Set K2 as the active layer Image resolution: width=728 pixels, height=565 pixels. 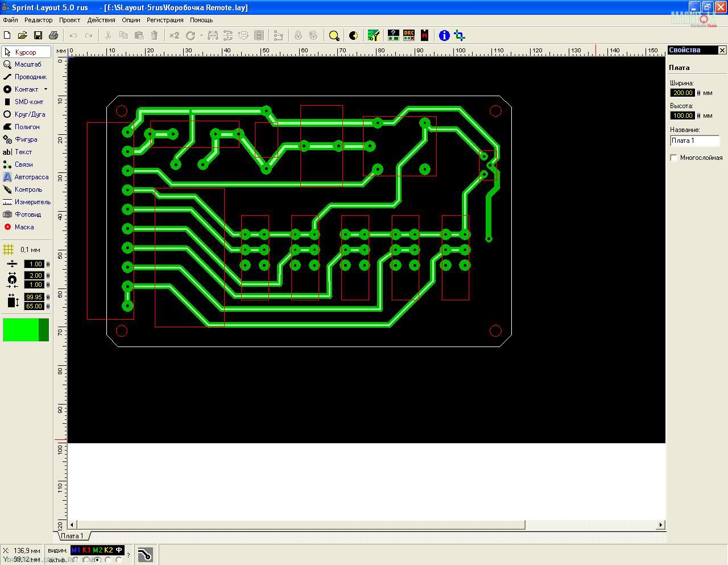pos(108,560)
